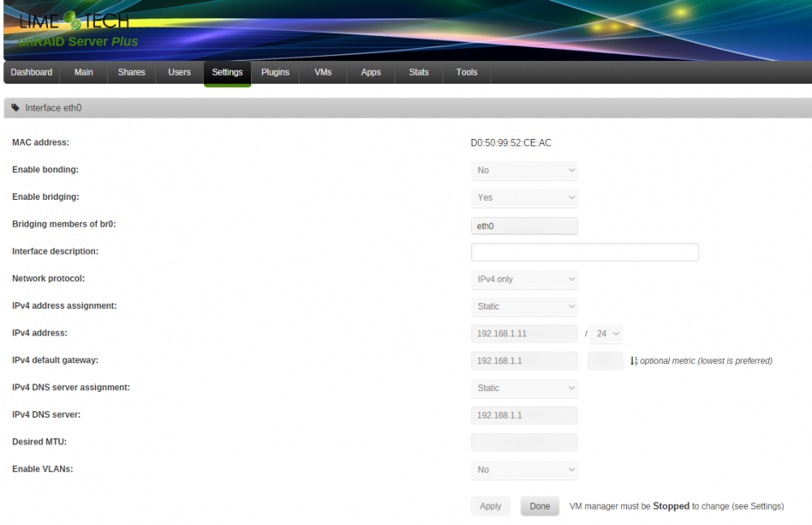
Task: Click the optional metric hint text
Action: pos(706,361)
